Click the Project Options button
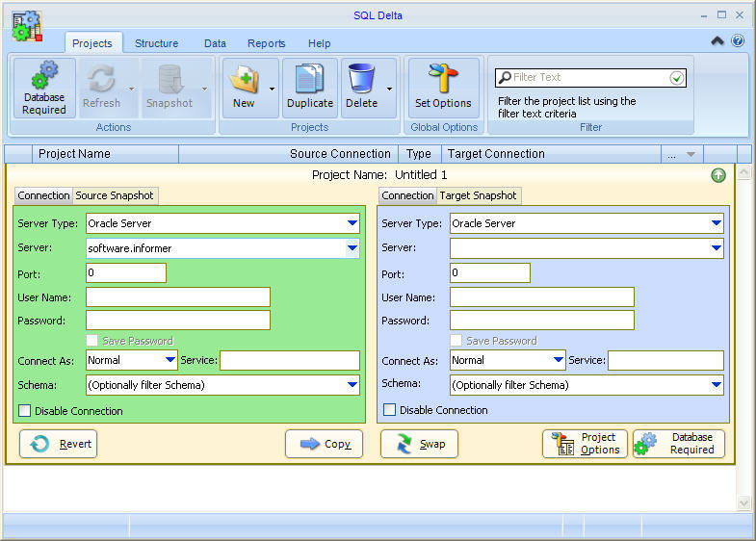The image size is (756, 541). tap(585, 444)
